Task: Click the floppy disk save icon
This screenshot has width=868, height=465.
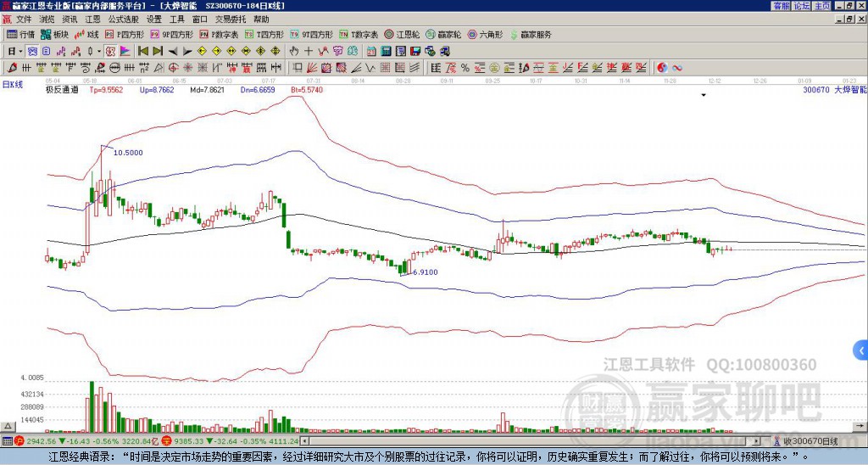Action: tap(415, 52)
